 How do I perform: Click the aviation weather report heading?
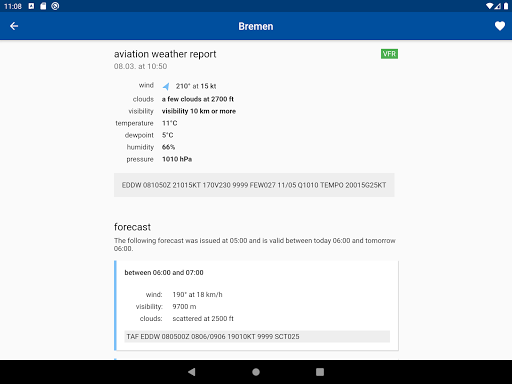[x=165, y=54]
